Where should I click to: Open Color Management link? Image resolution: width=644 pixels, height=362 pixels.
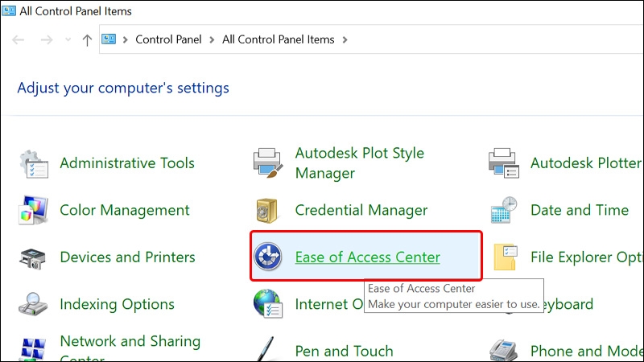coord(125,210)
